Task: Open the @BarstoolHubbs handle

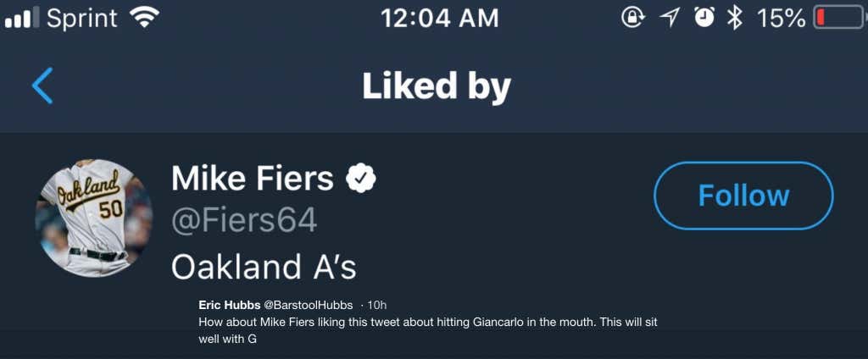Action: [309, 305]
